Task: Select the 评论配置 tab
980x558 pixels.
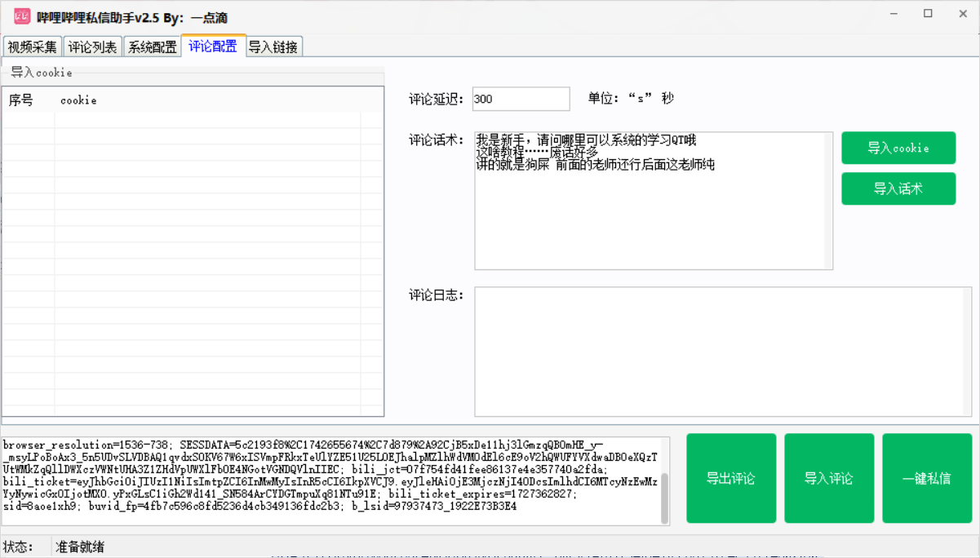Action: pos(213,46)
